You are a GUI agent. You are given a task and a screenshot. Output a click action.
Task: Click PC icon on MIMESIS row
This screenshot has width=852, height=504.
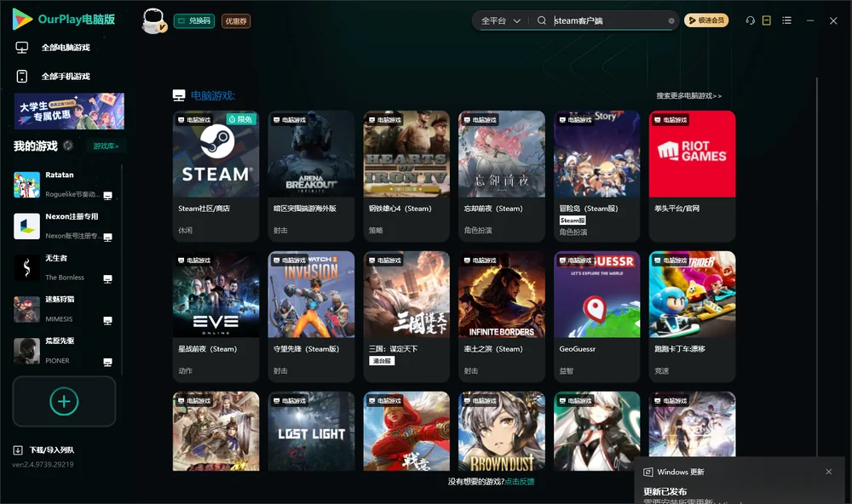(107, 320)
